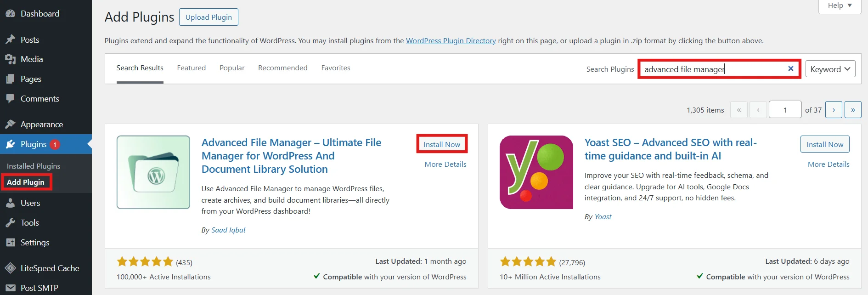Click the Users icon in sidebar
The image size is (868, 295).
(11, 203)
